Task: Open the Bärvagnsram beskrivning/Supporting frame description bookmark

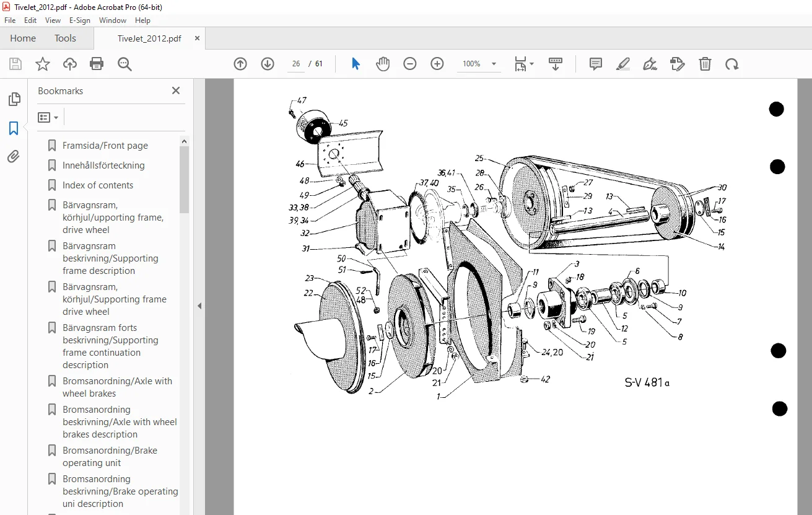Action: click(x=110, y=258)
